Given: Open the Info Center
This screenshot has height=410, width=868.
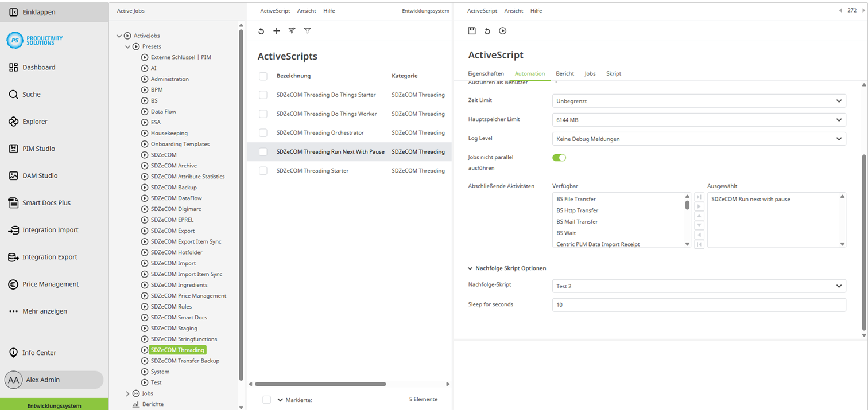Looking at the screenshot, I should 39,353.
